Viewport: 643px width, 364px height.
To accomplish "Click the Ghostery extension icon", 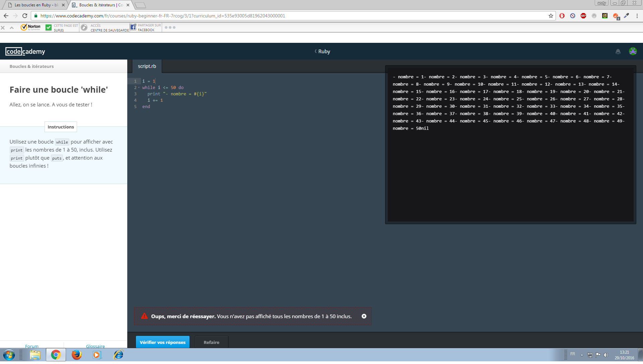I will [x=573, y=16].
